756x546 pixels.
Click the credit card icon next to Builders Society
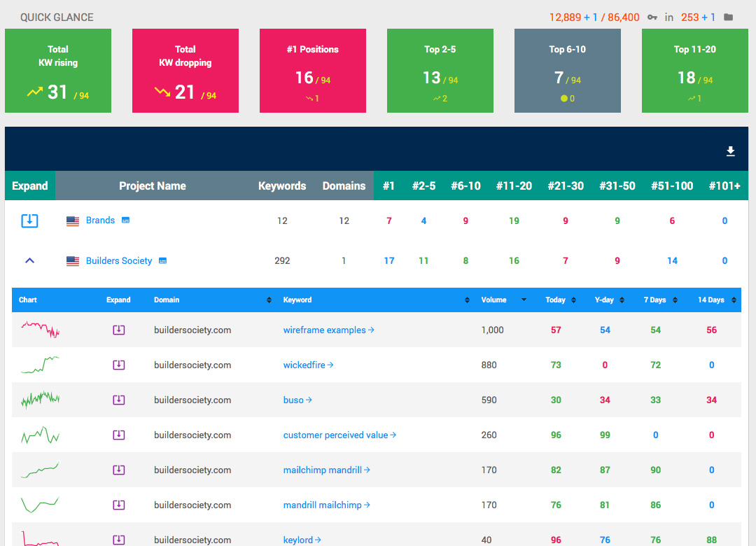[x=162, y=260]
